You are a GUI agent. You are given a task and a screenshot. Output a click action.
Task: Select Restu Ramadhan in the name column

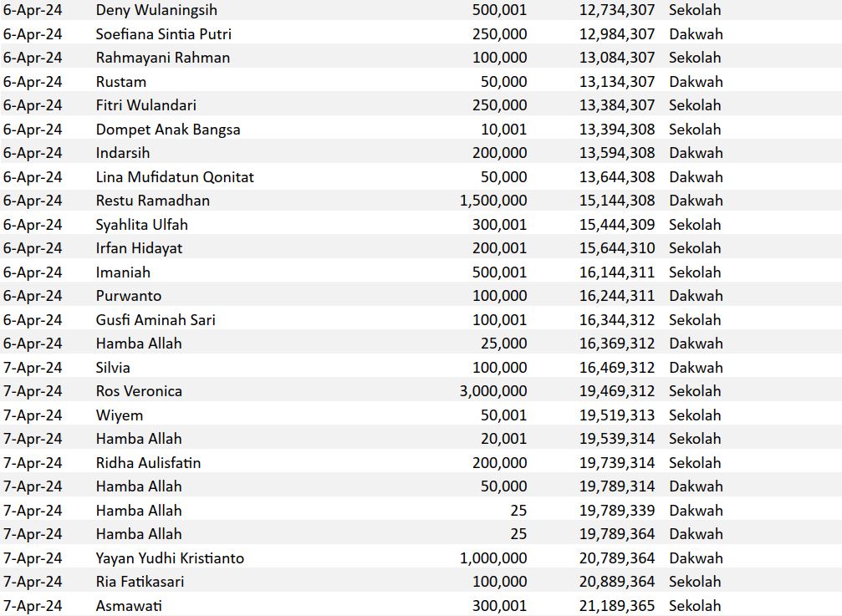[x=153, y=201]
